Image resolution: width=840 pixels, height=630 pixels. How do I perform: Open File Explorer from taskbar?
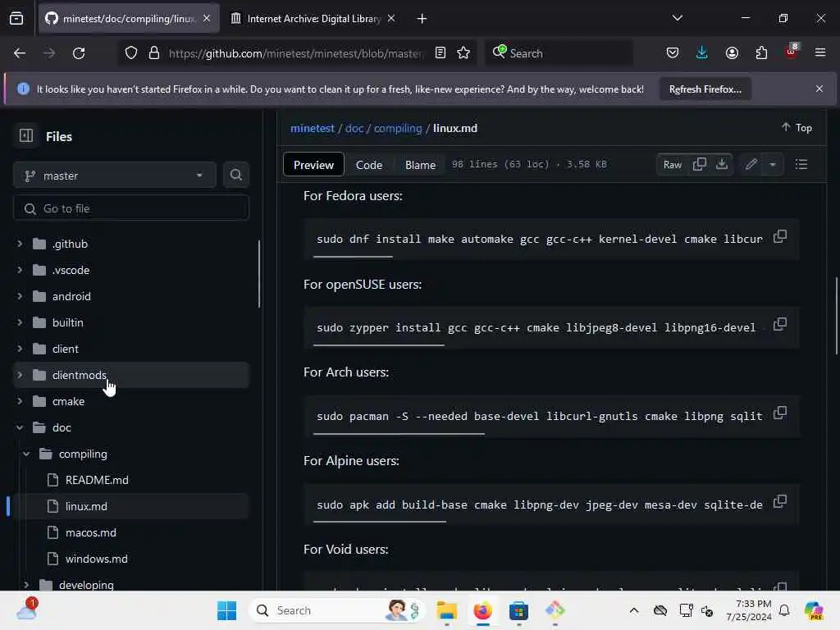click(x=446, y=610)
